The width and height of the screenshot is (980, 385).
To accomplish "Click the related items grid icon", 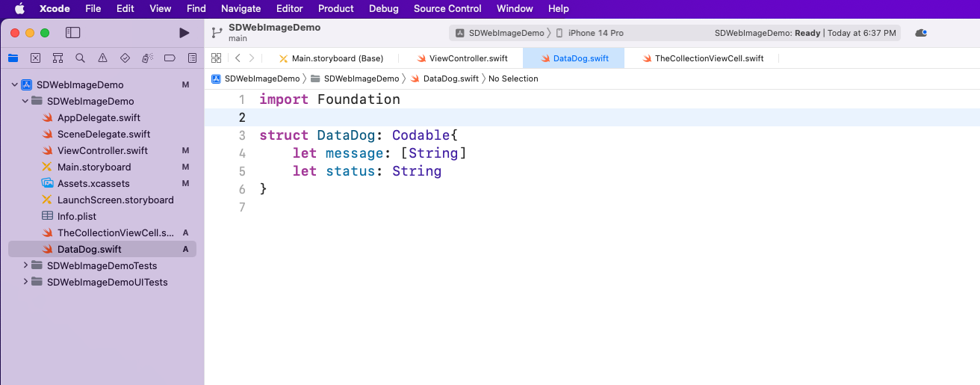I will 216,58.
